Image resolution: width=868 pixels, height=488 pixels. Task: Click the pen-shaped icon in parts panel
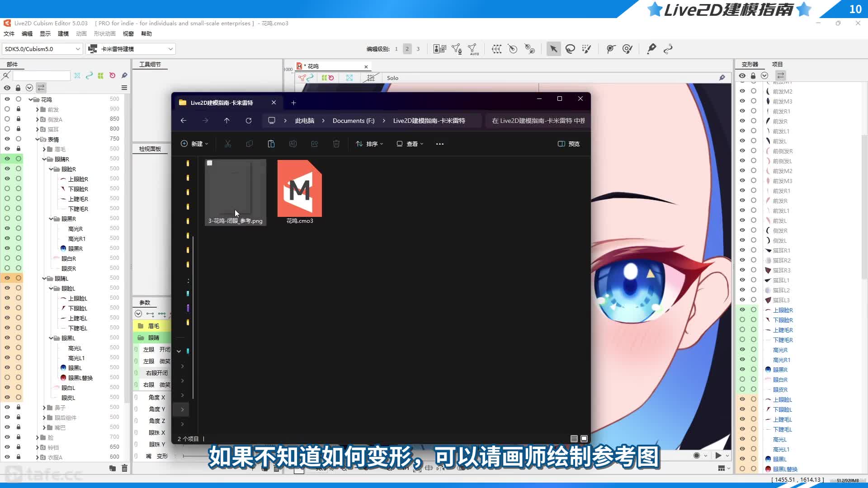124,75
